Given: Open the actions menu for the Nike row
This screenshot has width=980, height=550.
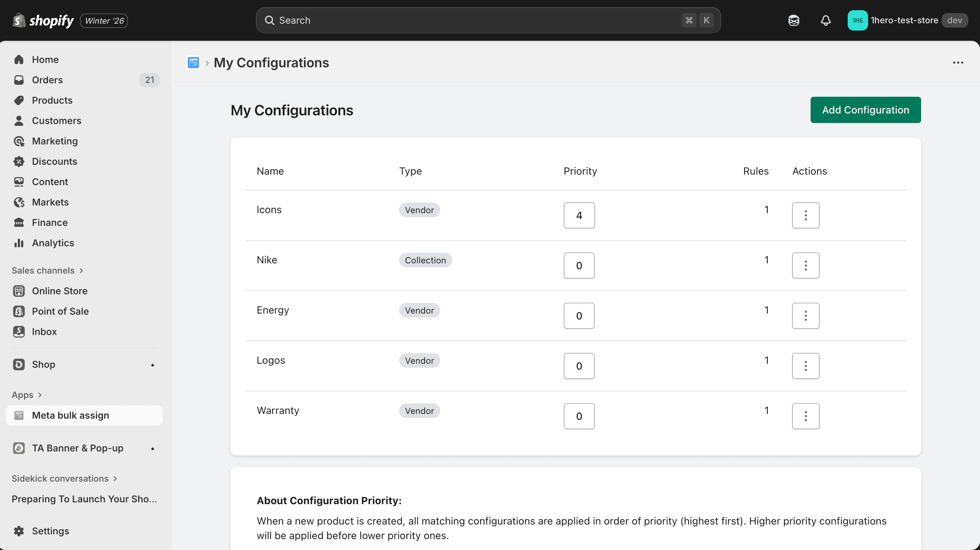Looking at the screenshot, I should (x=806, y=266).
